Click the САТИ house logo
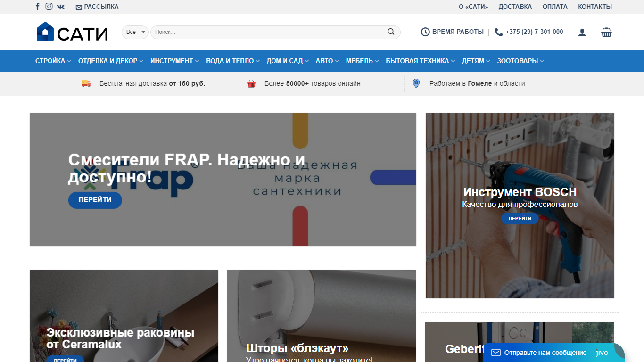The height and width of the screenshot is (362, 644). click(x=72, y=32)
